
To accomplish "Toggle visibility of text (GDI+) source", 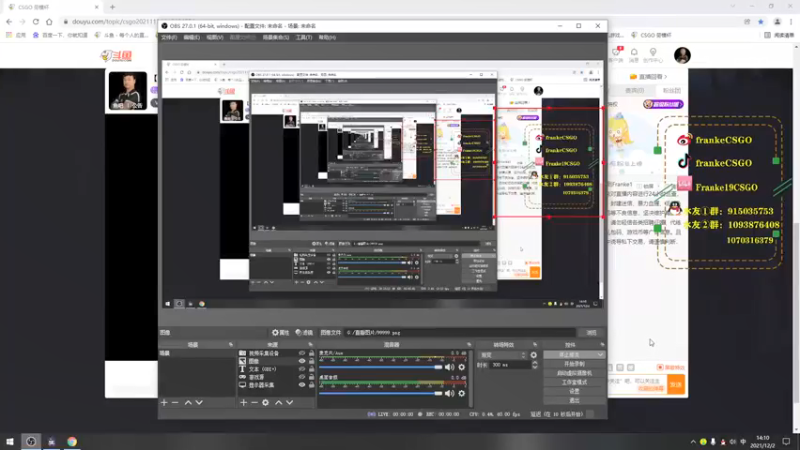I will (302, 369).
